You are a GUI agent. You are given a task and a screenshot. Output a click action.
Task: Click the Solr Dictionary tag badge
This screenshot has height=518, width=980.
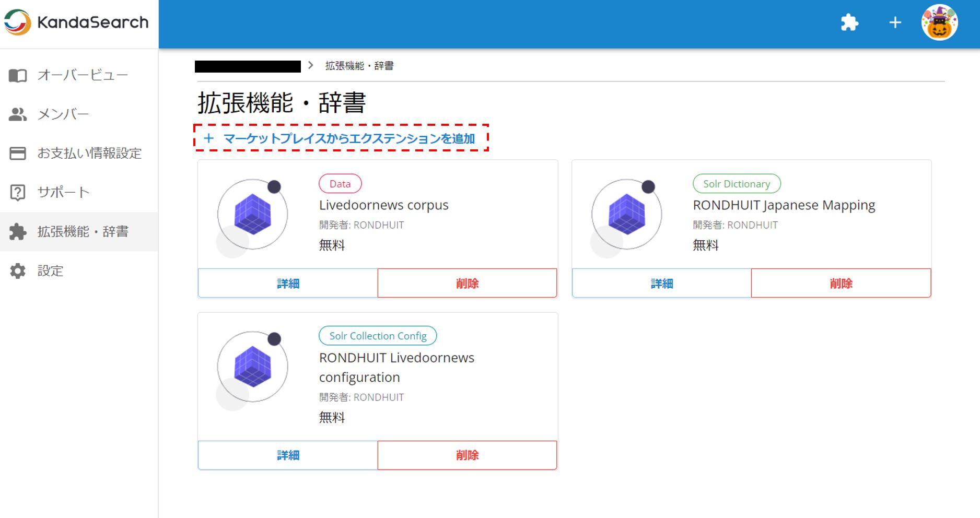tap(737, 184)
